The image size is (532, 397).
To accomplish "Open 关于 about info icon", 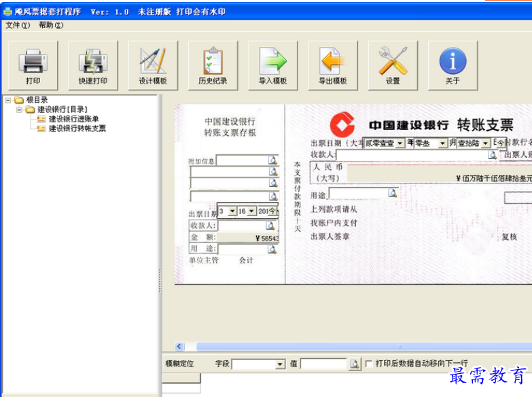I will (453, 65).
